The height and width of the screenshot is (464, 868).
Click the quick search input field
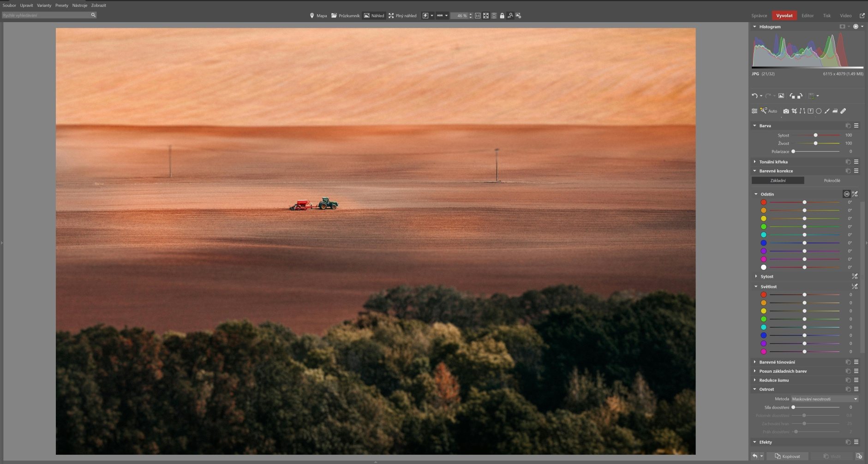click(46, 15)
